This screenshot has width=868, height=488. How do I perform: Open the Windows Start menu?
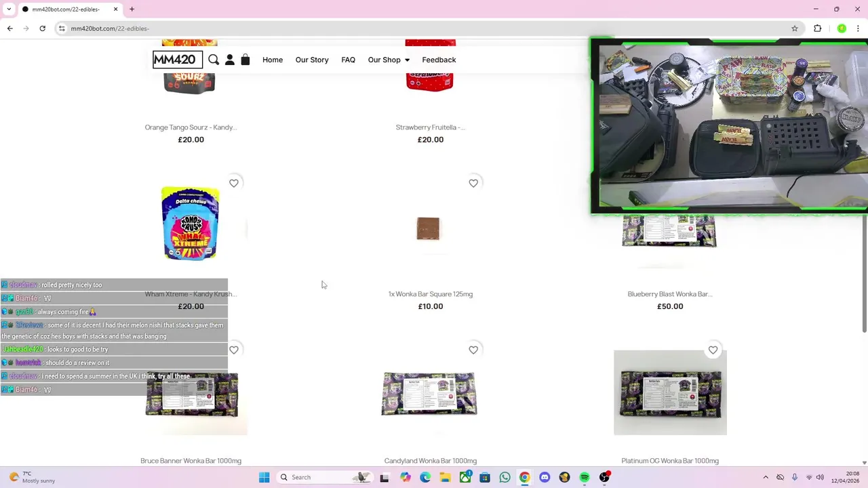264,477
